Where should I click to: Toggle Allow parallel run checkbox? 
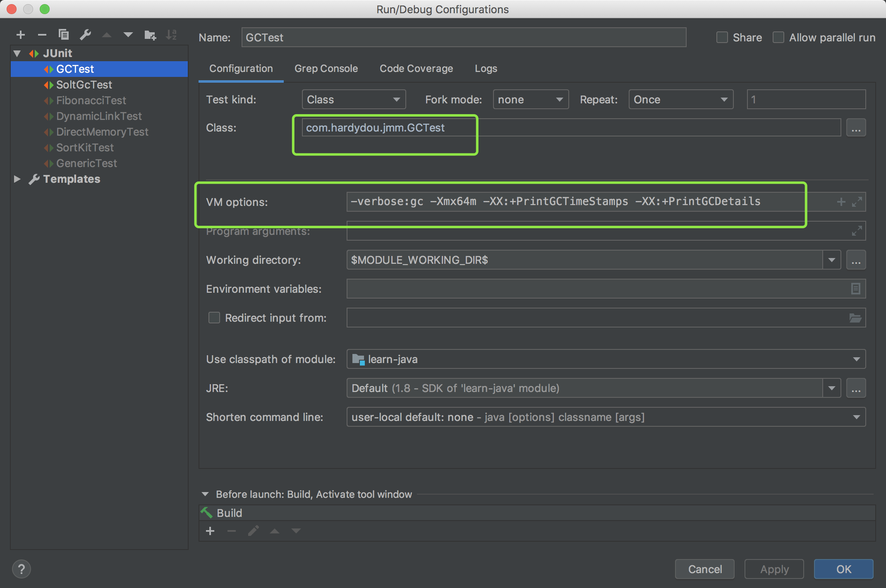tap(778, 38)
